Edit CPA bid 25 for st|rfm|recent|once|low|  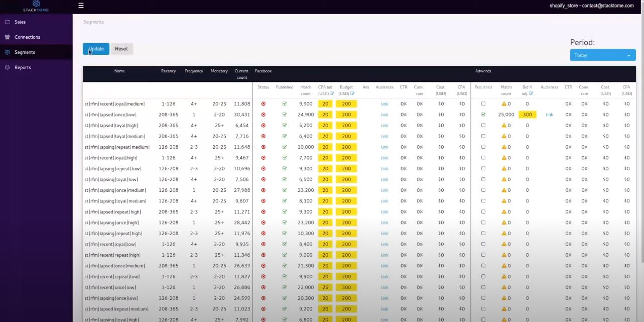point(325,287)
